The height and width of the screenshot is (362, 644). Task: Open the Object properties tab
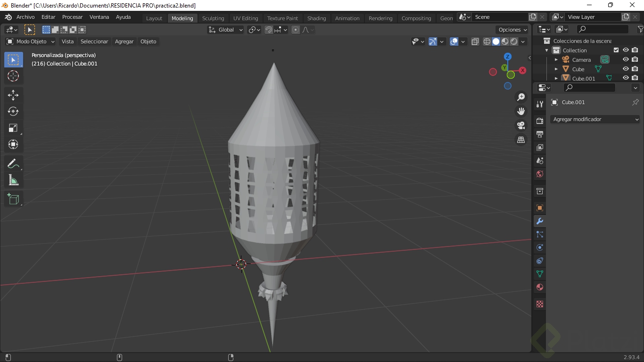pyautogui.click(x=540, y=208)
